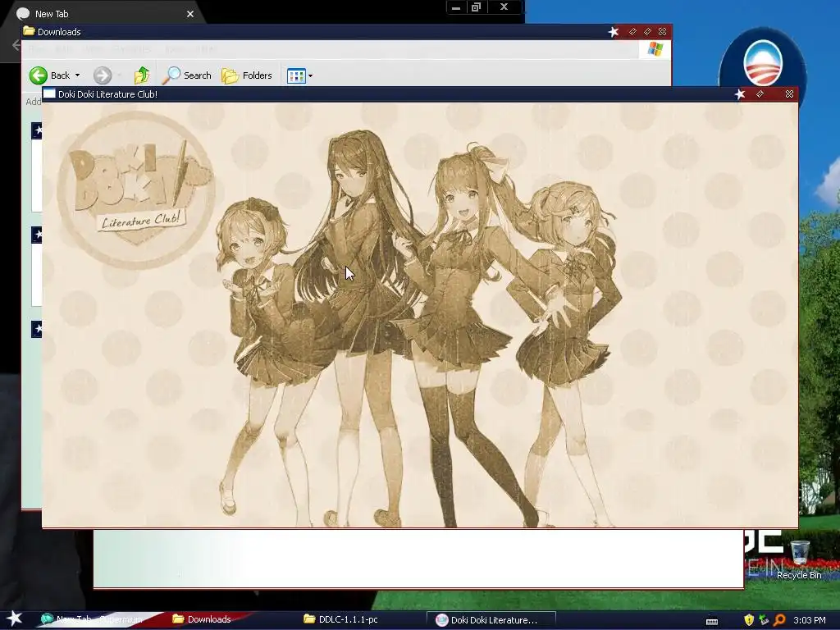Close the Doki Doki Literature Club window
Image resolution: width=840 pixels, height=630 pixels.
(789, 94)
